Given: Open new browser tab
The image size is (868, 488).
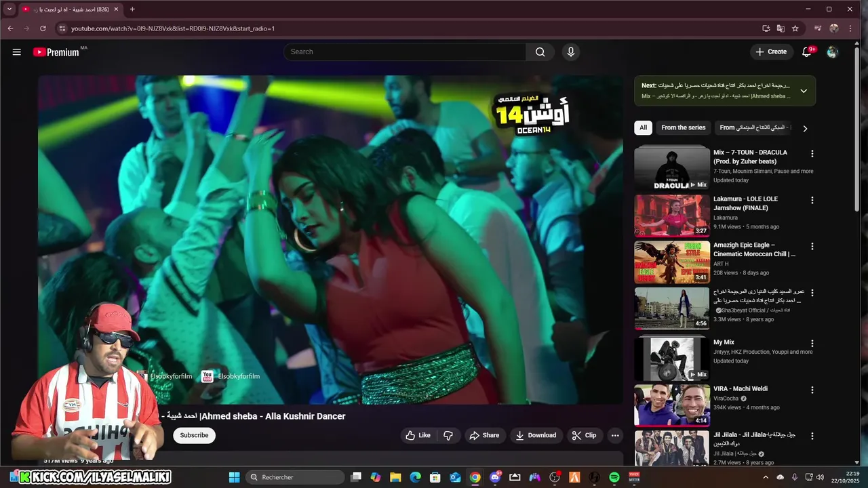Looking at the screenshot, I should click(132, 9).
